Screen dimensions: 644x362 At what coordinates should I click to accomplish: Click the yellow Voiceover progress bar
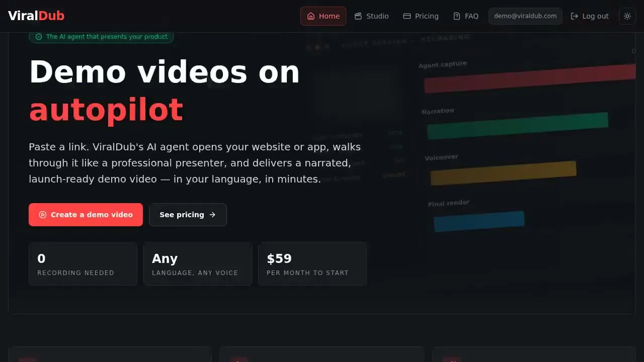[503, 173]
